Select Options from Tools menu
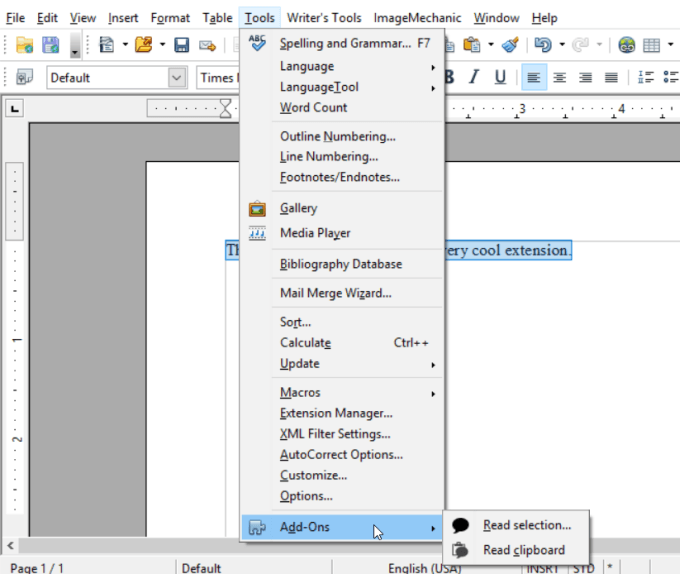Viewport: 680px width, 574px height. click(306, 496)
